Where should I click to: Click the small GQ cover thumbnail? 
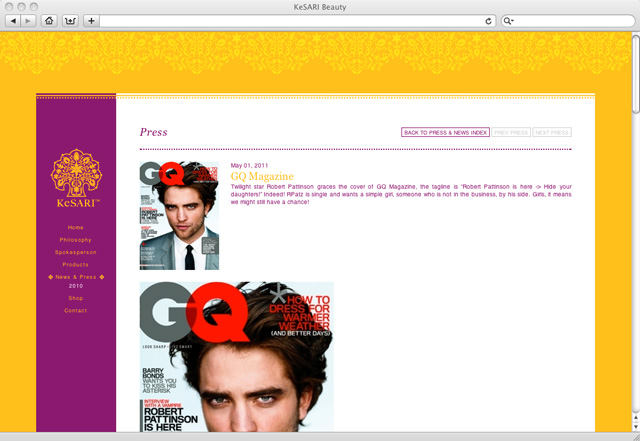tap(179, 216)
